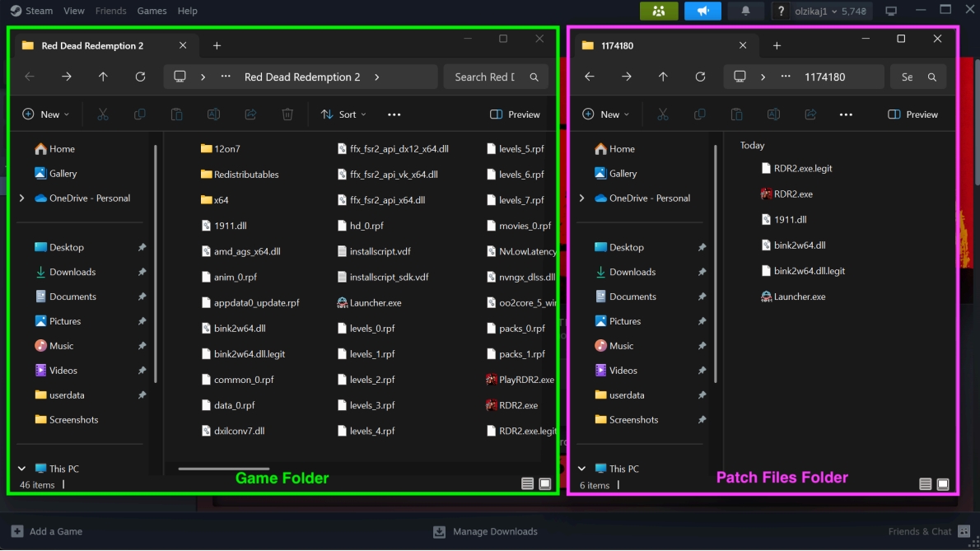Click Add a Game in Steam

[x=47, y=531]
